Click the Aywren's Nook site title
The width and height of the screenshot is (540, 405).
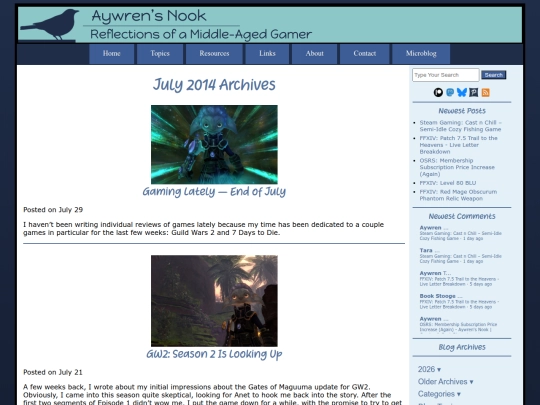(149, 16)
